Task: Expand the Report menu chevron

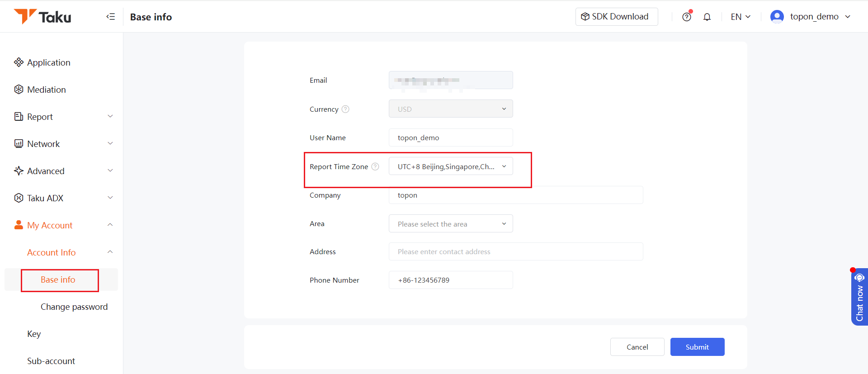Action: pyautogui.click(x=110, y=116)
